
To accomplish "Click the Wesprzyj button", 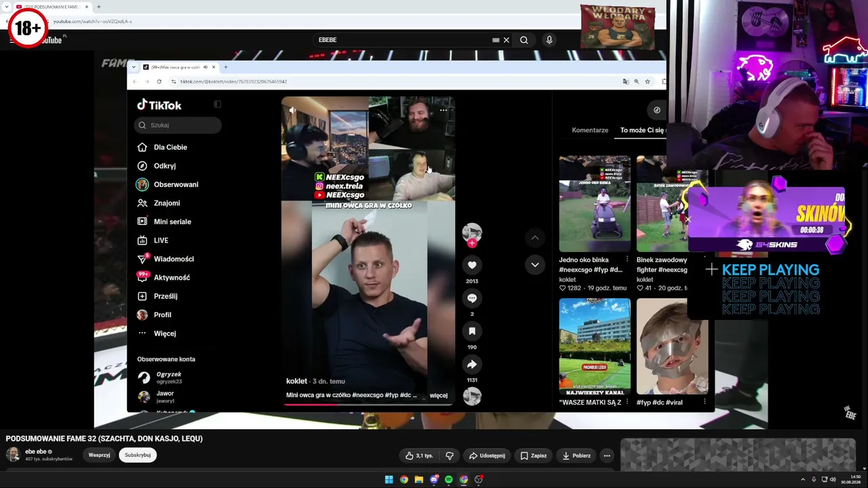I will (99, 455).
